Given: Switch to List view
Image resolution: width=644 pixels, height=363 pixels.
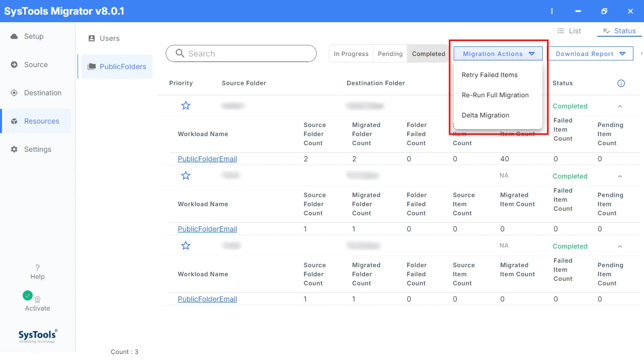Looking at the screenshot, I should 569,31.
